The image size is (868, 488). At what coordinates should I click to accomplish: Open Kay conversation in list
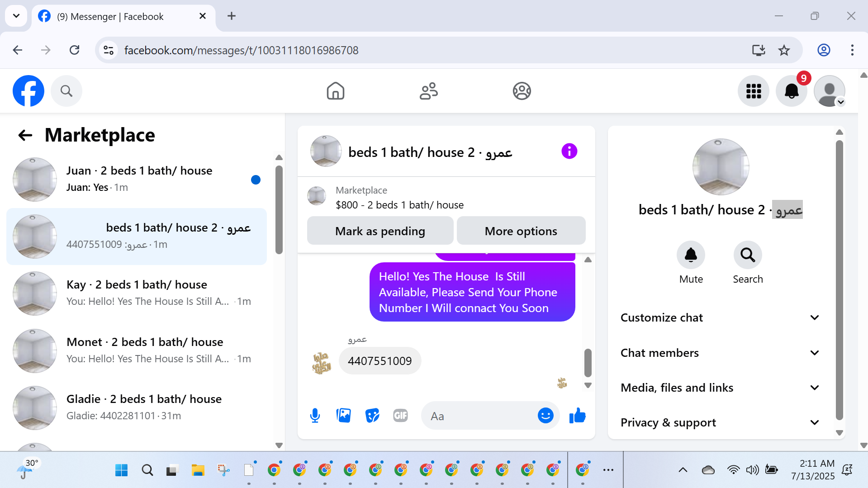click(137, 293)
